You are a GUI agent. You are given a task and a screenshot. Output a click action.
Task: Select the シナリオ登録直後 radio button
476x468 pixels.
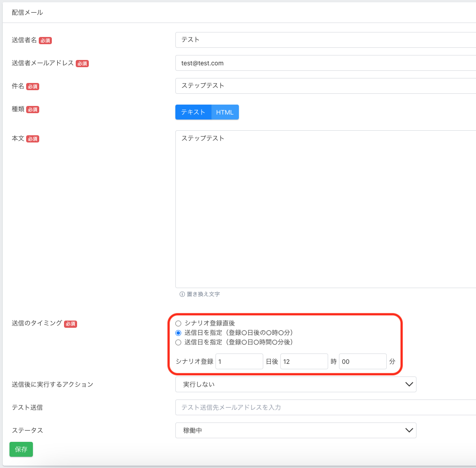178,323
